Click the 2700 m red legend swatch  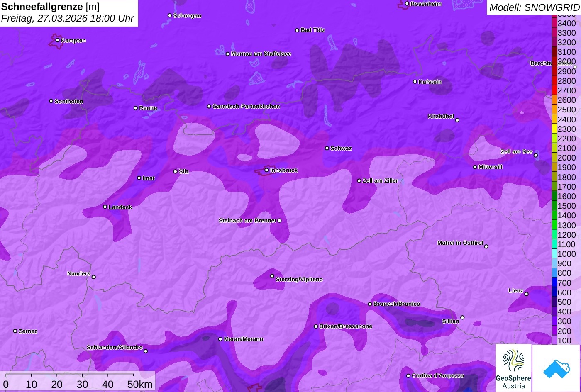[x=554, y=90]
